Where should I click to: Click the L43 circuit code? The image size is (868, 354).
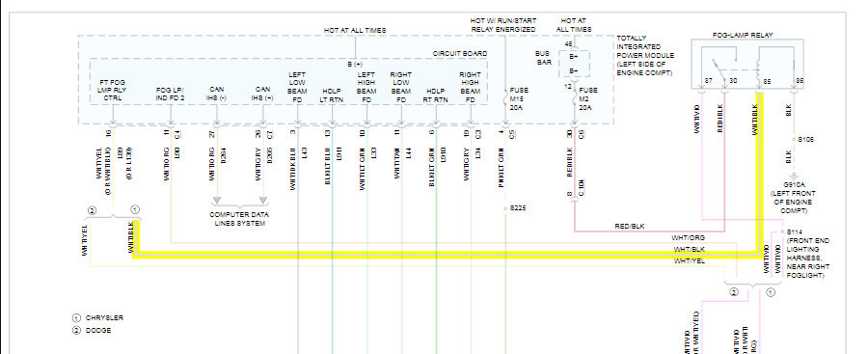[305, 153]
